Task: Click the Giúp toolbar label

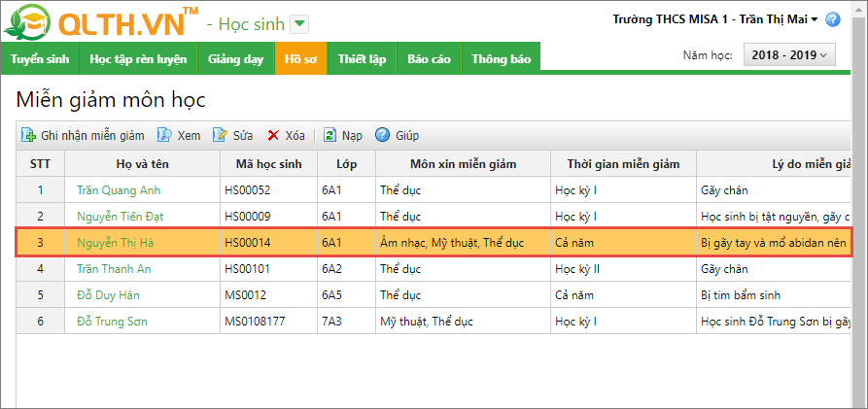Action: [x=407, y=136]
